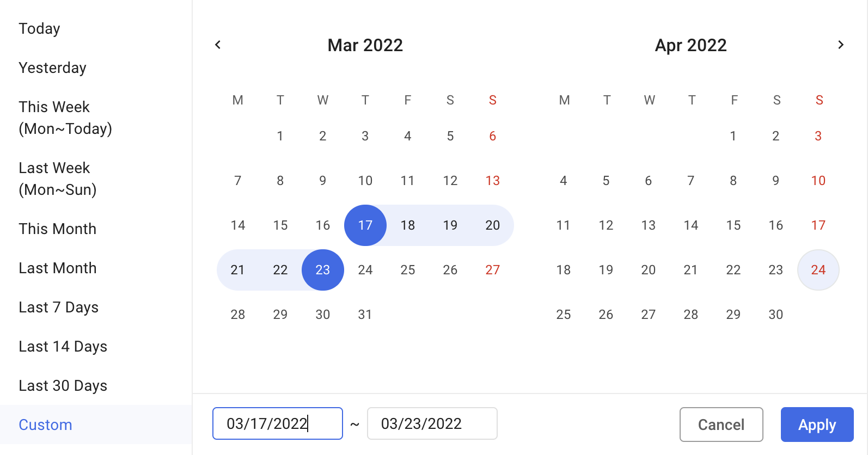This screenshot has height=455, width=868.
Task: Click the Cancel button
Action: [721, 425]
